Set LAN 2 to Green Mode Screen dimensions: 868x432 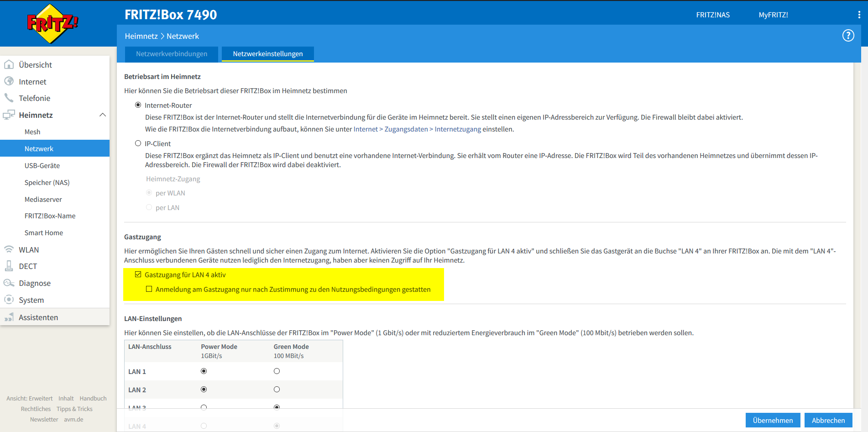277,390
